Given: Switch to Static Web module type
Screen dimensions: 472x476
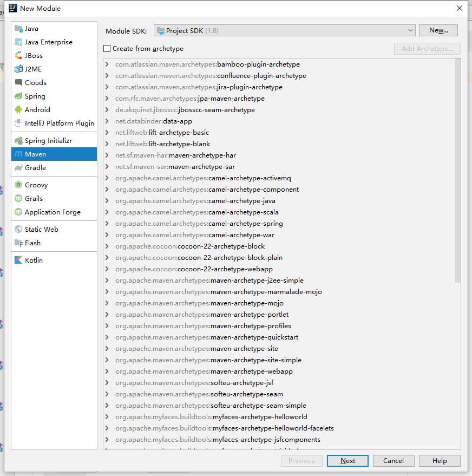Looking at the screenshot, I should tap(41, 230).
